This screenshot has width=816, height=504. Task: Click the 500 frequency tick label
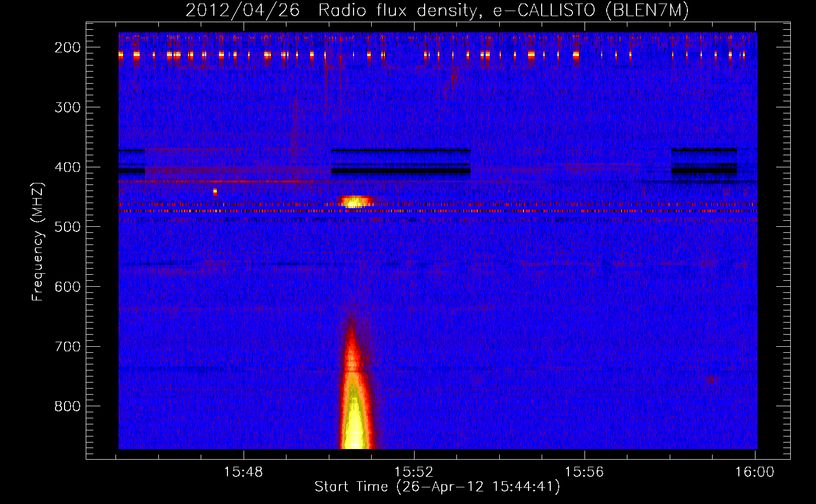(x=68, y=227)
